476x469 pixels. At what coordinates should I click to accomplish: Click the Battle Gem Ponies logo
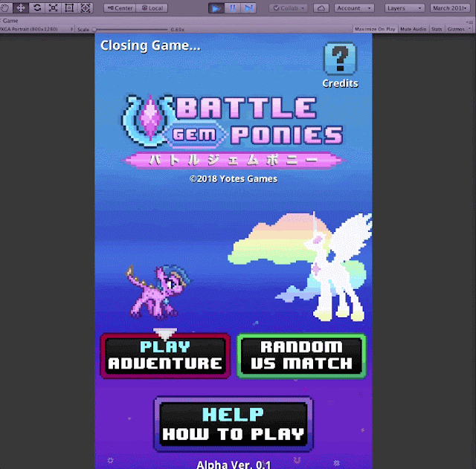tap(233, 132)
